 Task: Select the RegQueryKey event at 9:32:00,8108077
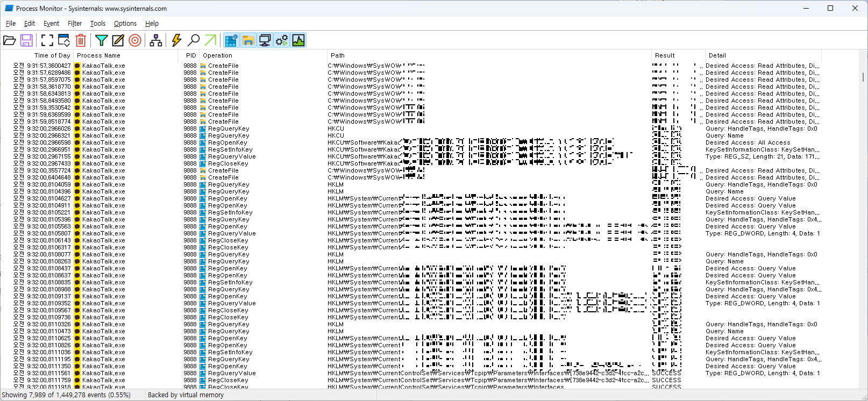coord(411,254)
